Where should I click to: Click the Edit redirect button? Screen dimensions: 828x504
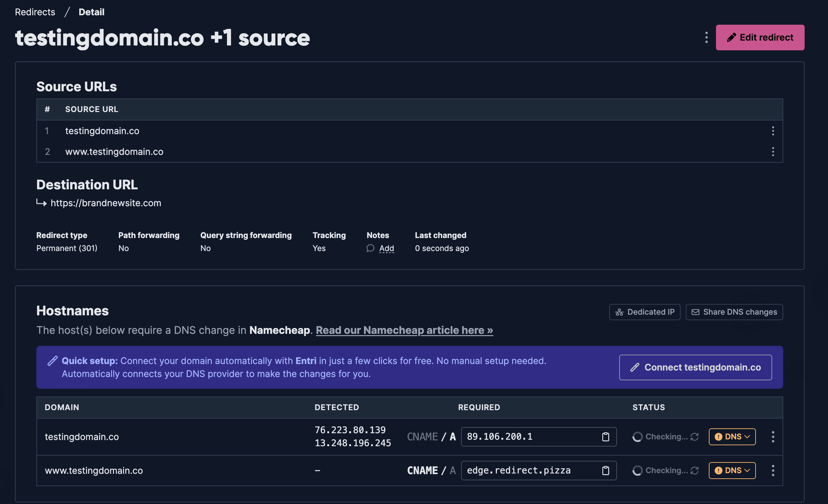click(x=760, y=37)
